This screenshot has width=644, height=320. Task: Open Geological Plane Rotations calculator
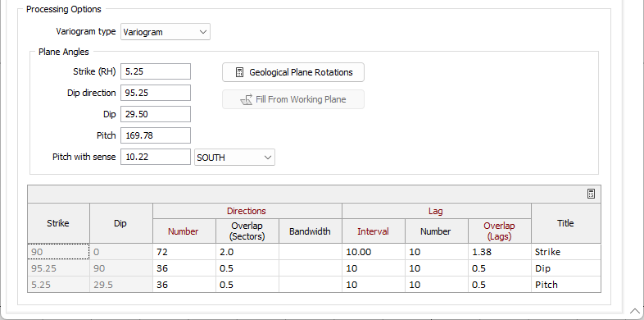pyautogui.click(x=293, y=72)
